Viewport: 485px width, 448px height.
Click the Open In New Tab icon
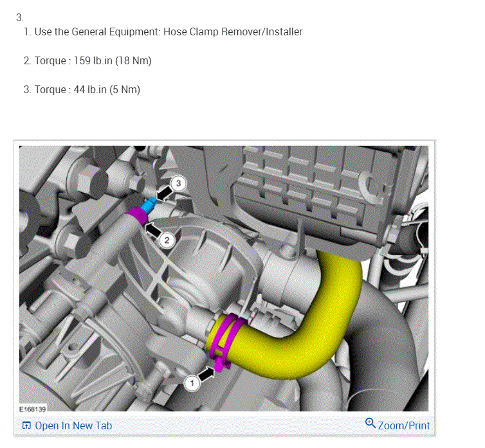(x=26, y=426)
